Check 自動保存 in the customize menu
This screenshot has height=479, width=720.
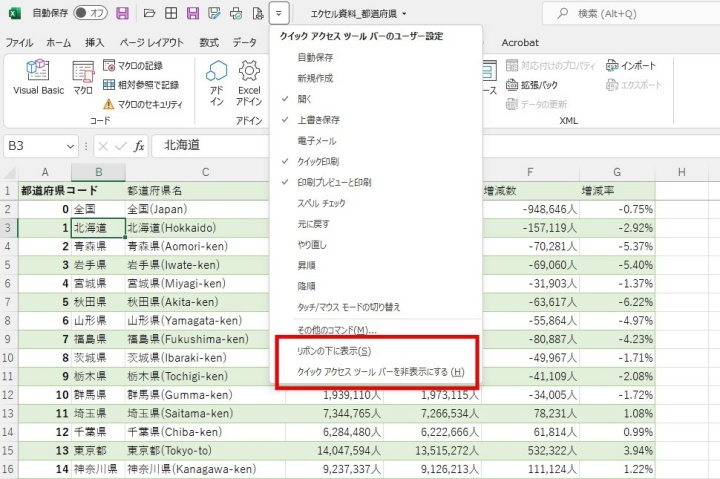[x=376, y=57]
